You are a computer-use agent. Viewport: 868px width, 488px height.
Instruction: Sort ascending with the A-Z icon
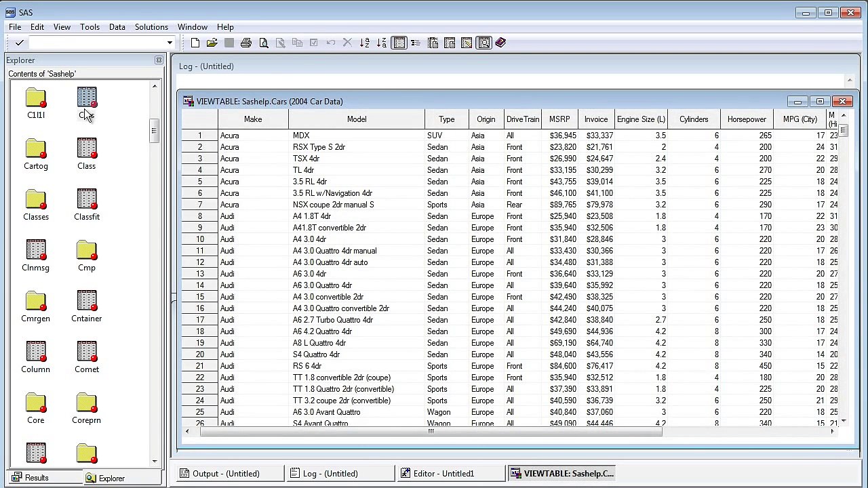365,43
